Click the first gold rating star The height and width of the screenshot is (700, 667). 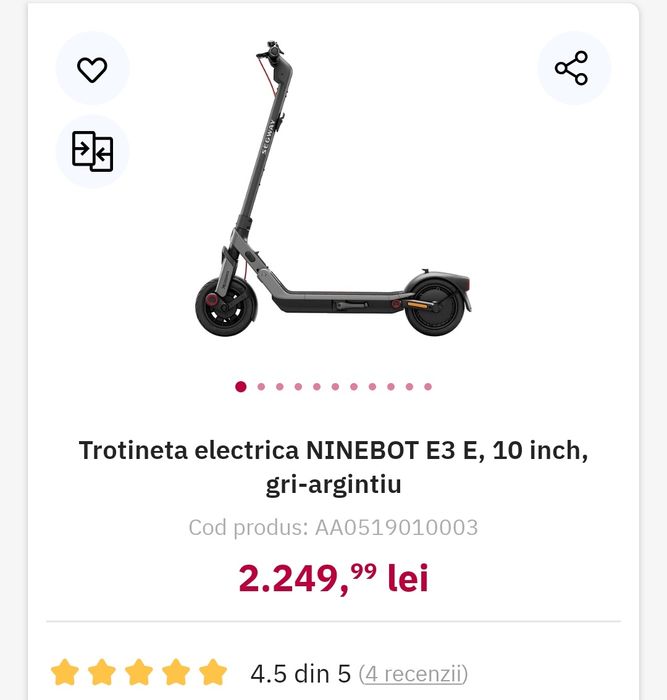(65, 672)
